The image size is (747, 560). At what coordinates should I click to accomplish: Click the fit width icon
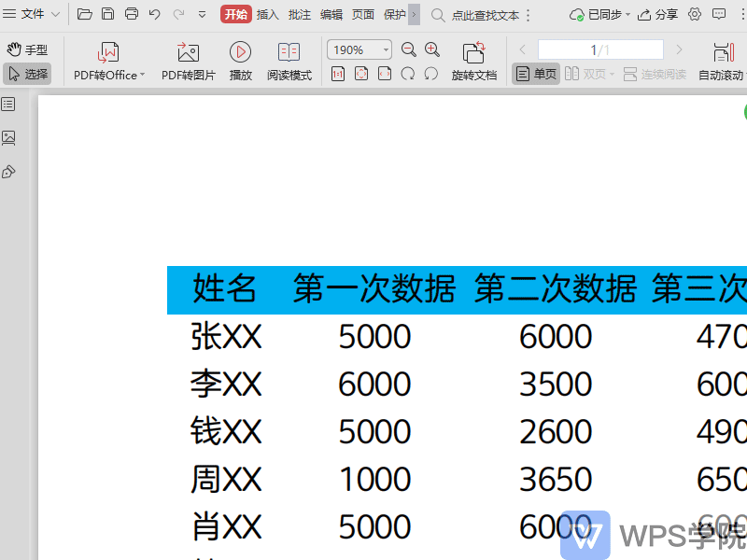point(385,74)
